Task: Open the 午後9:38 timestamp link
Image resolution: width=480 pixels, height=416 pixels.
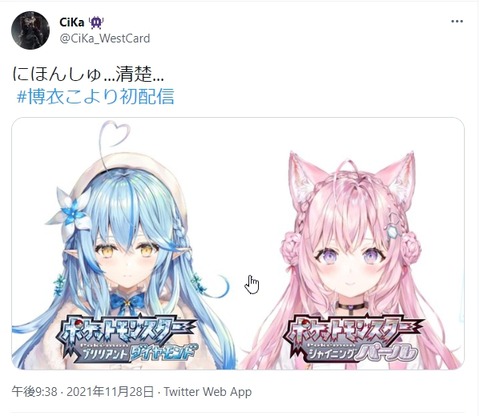Action: [x=35, y=392]
